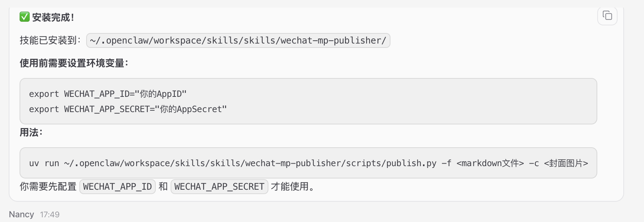This screenshot has width=644, height=222.
Task: Click the sender name Nancy
Action: pos(21,214)
